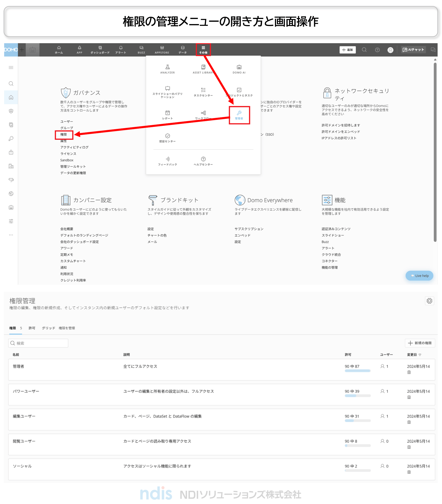Open the 機能の管理 link under 機能
This screenshot has height=504, width=442.
(329, 267)
